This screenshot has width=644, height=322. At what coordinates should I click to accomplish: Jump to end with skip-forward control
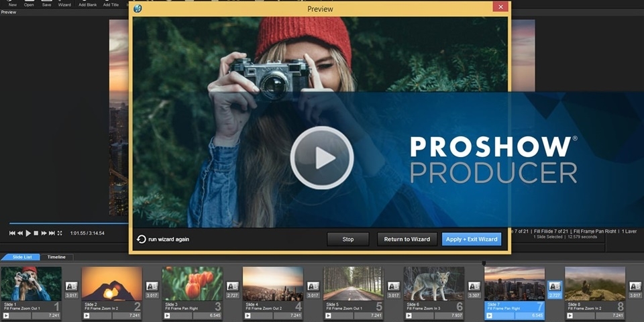52,233
